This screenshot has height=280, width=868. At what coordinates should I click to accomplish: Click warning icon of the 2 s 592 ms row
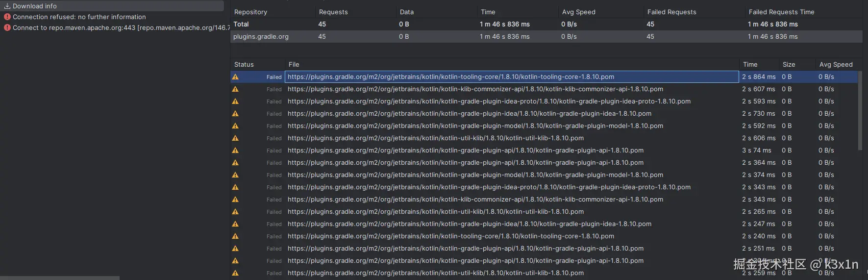tap(235, 126)
